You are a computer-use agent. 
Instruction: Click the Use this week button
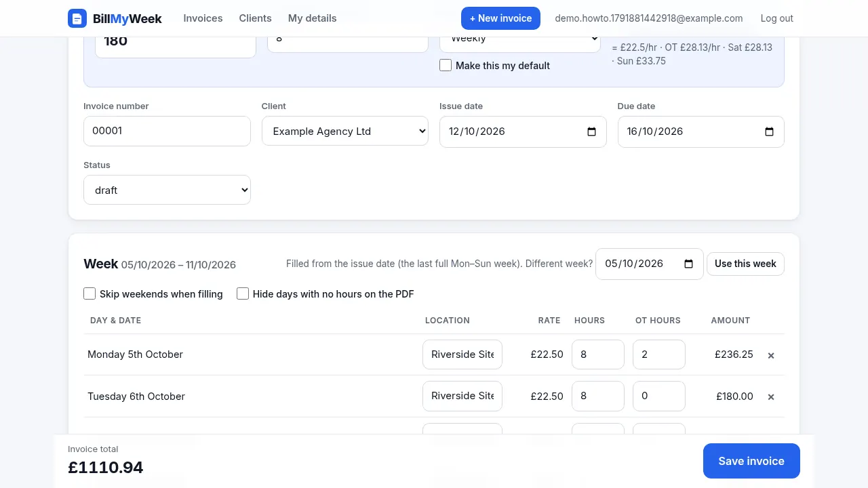745,264
